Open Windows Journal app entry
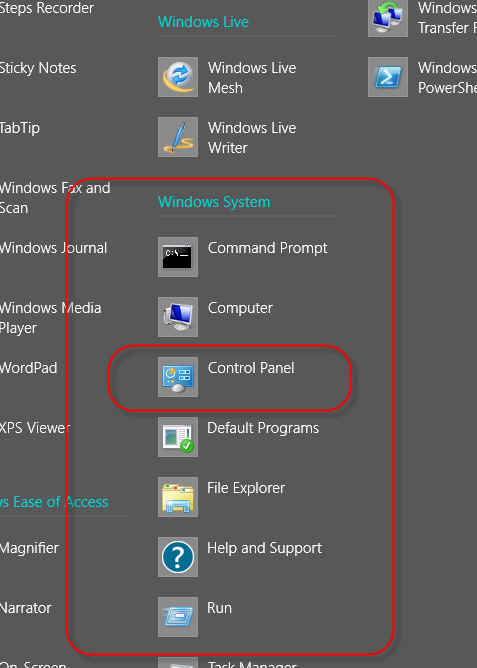The width and height of the screenshot is (477, 668). pos(53,248)
